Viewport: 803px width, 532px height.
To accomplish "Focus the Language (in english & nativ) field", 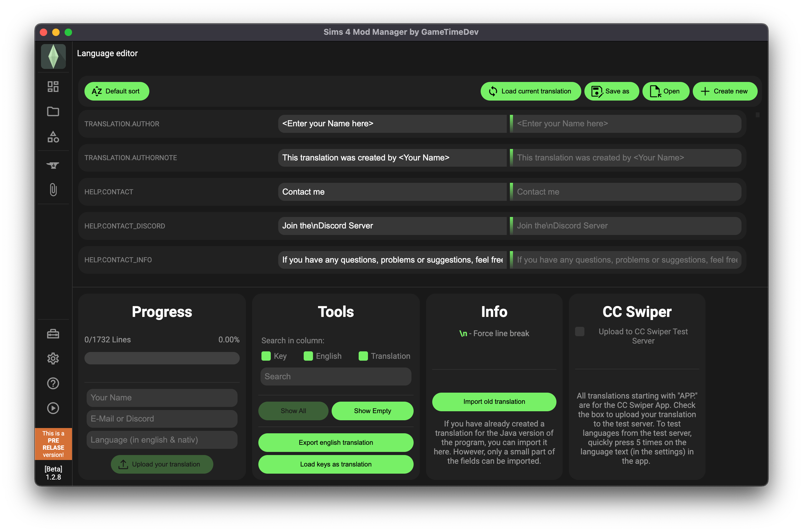I will click(x=162, y=440).
